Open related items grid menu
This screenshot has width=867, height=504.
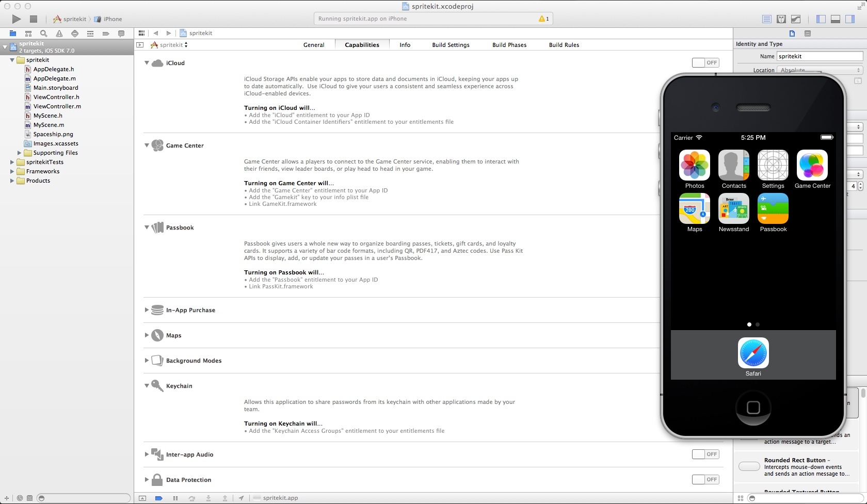point(141,33)
